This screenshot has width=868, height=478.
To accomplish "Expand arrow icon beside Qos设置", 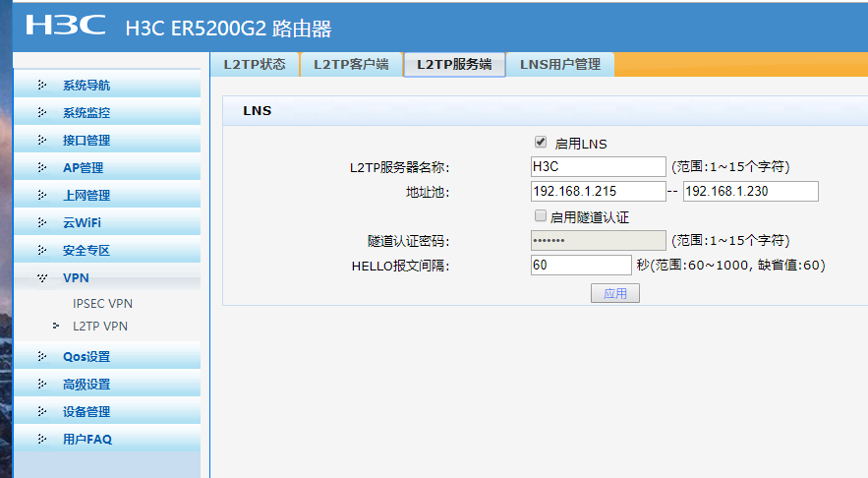I will coord(42,356).
